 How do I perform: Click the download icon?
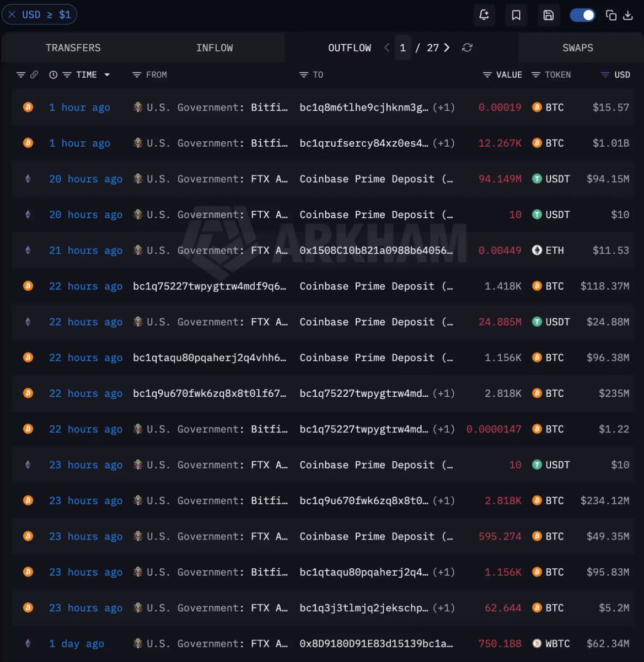click(627, 15)
